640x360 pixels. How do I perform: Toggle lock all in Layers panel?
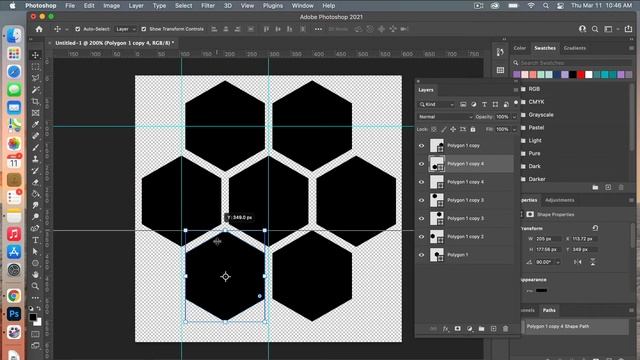coord(473,129)
